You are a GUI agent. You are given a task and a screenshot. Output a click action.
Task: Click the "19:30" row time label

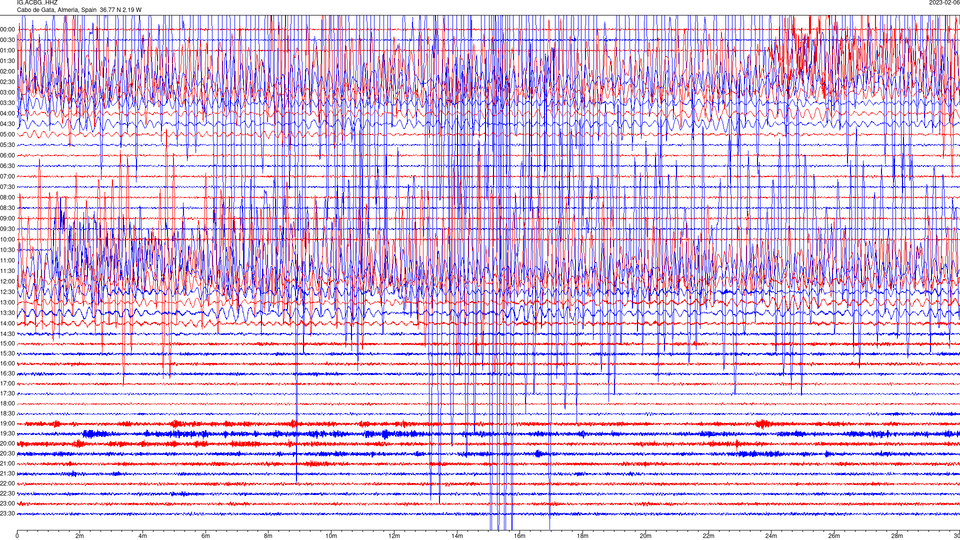[7, 433]
